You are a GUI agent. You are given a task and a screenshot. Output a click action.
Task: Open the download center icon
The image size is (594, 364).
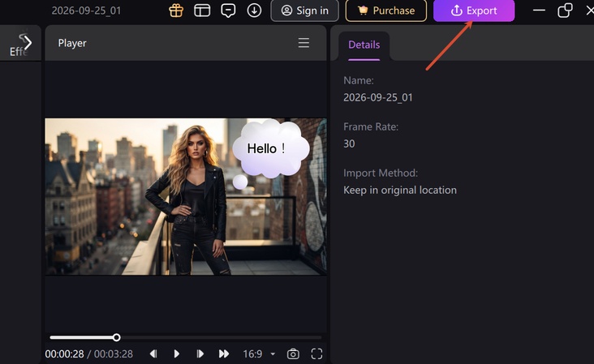(254, 11)
